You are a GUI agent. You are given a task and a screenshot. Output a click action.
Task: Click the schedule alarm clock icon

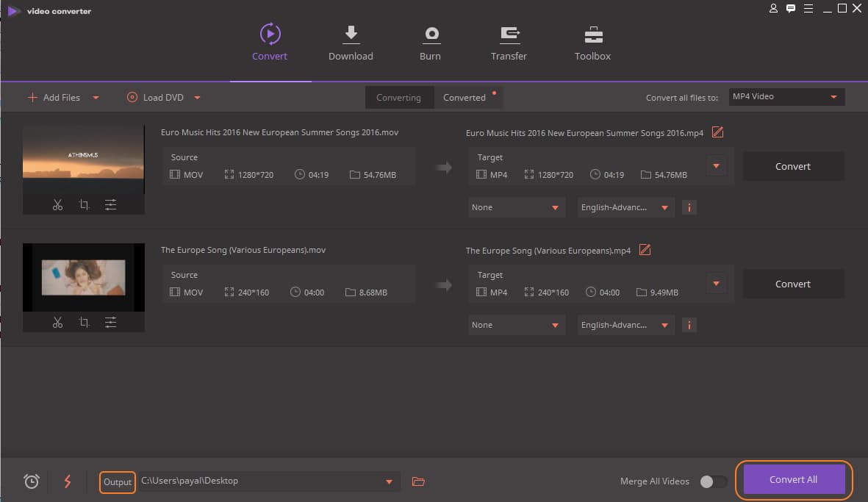[x=31, y=481]
